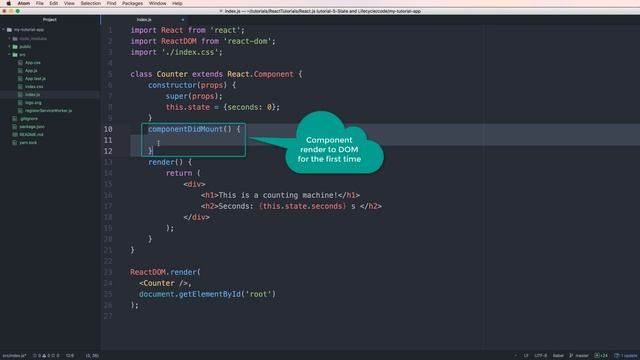Open index.css in the tree

coord(34,87)
